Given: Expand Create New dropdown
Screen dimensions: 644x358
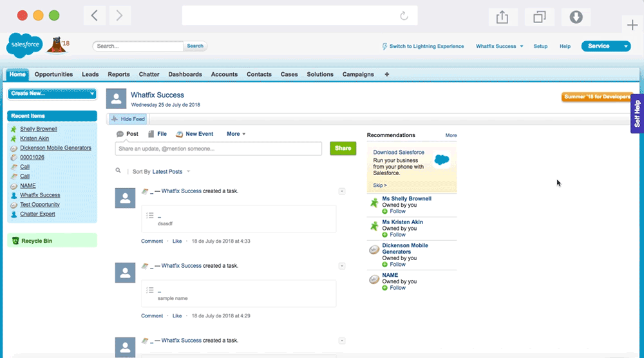Looking at the screenshot, I should pyautogui.click(x=52, y=93).
